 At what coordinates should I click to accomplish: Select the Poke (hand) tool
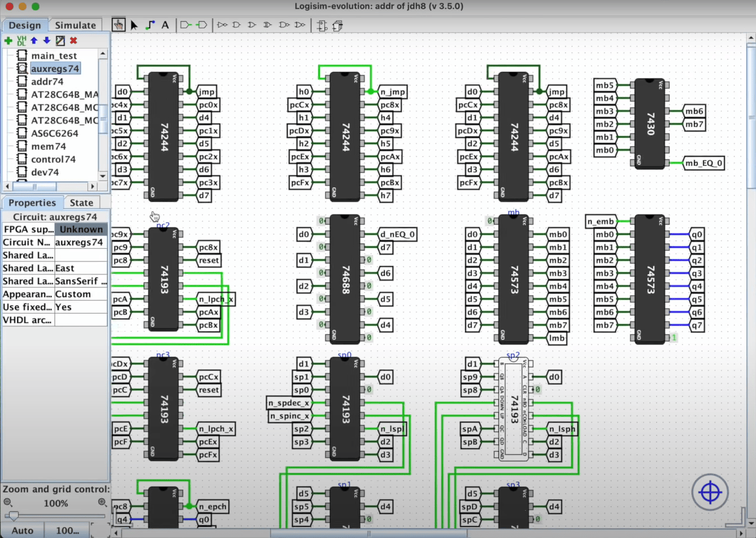pos(118,25)
